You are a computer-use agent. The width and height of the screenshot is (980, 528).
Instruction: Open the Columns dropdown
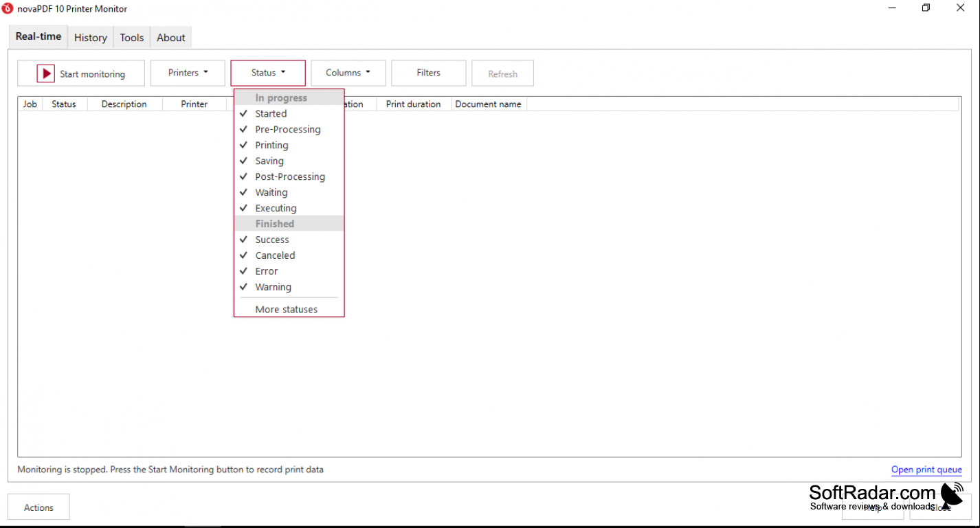[348, 73]
